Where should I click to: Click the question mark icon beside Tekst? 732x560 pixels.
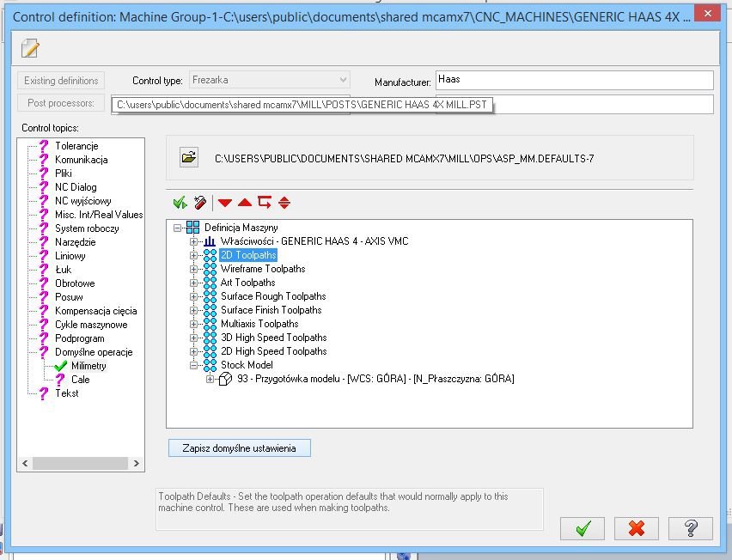44,393
